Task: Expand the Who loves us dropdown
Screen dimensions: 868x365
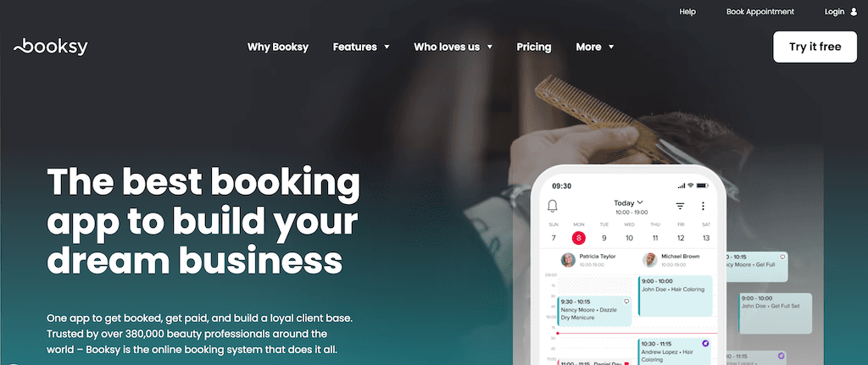Action: coord(453,47)
